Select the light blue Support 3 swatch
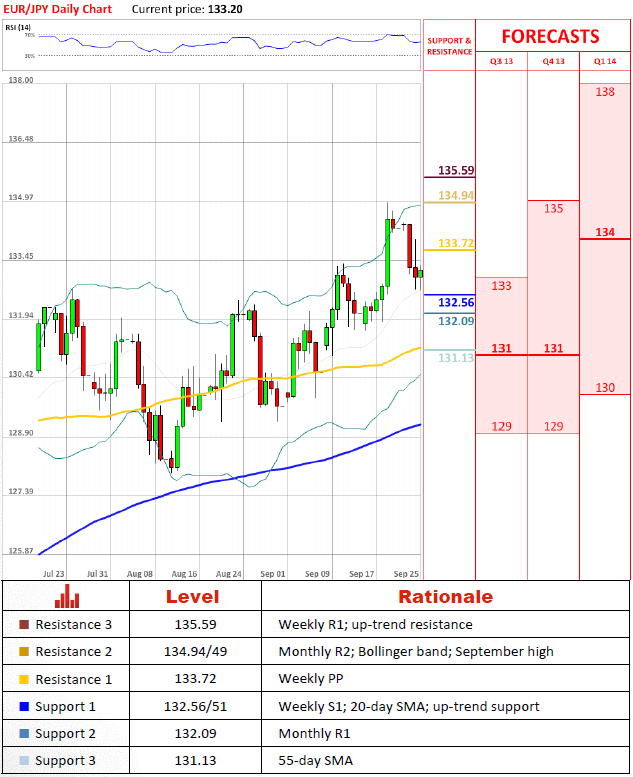 (x=24, y=762)
